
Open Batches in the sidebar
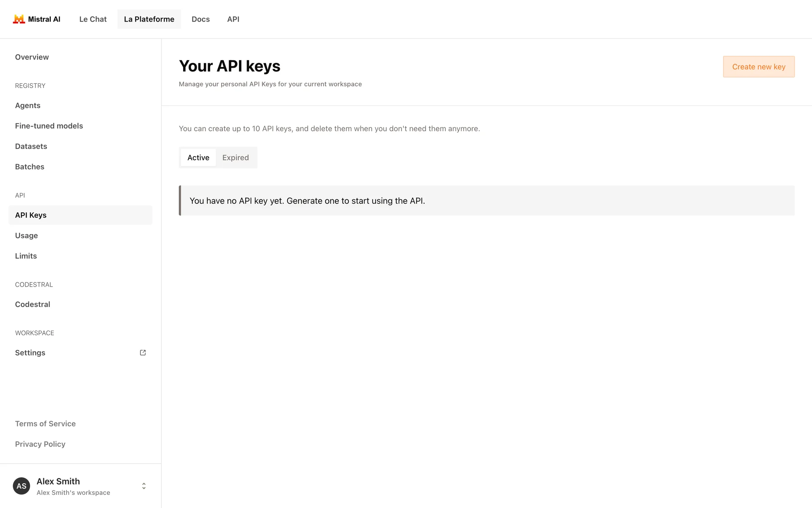click(30, 167)
